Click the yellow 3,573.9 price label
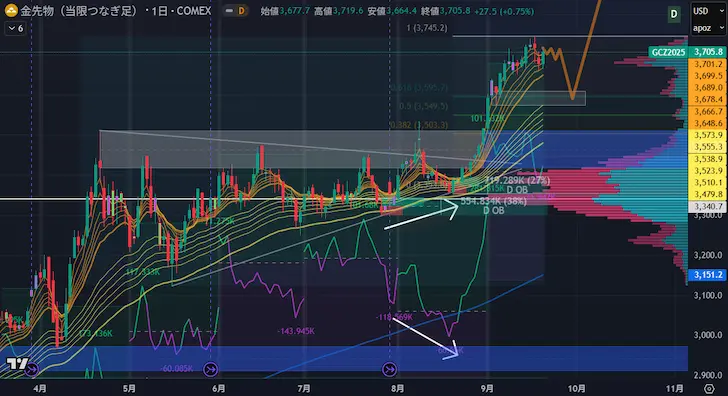This screenshot has width=728, height=396. point(708,135)
